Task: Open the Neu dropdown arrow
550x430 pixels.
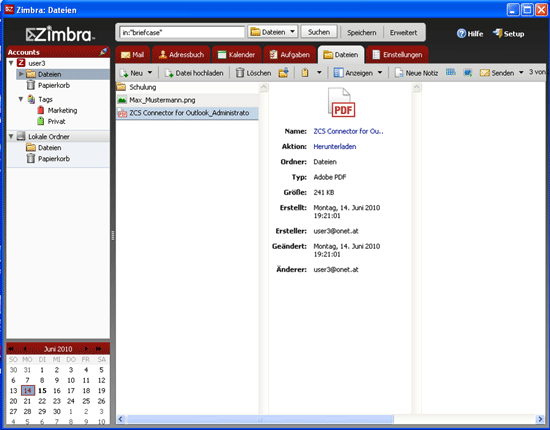Action: click(x=150, y=73)
